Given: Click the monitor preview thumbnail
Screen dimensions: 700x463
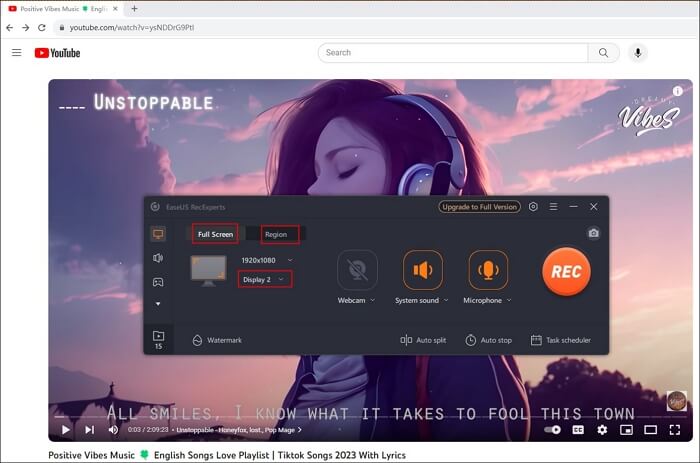Looking at the screenshot, I should (208, 271).
